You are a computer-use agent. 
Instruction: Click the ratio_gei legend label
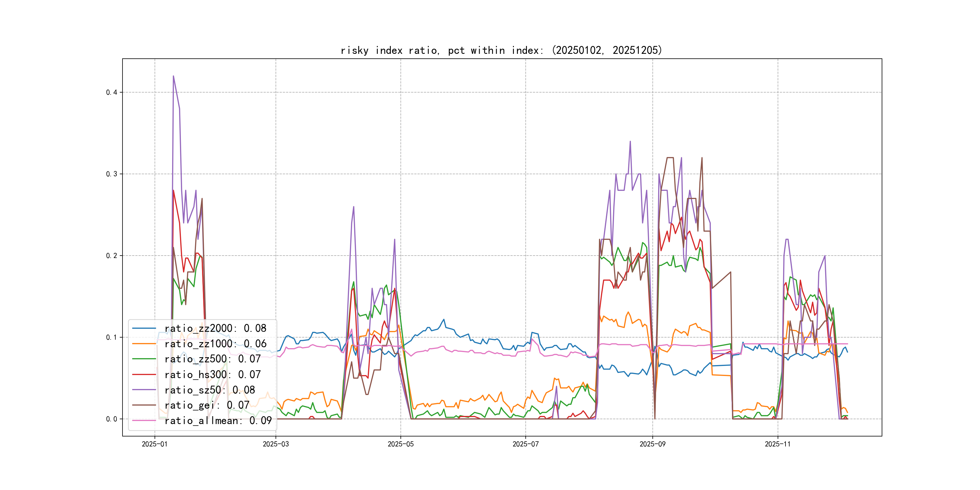[207, 405]
